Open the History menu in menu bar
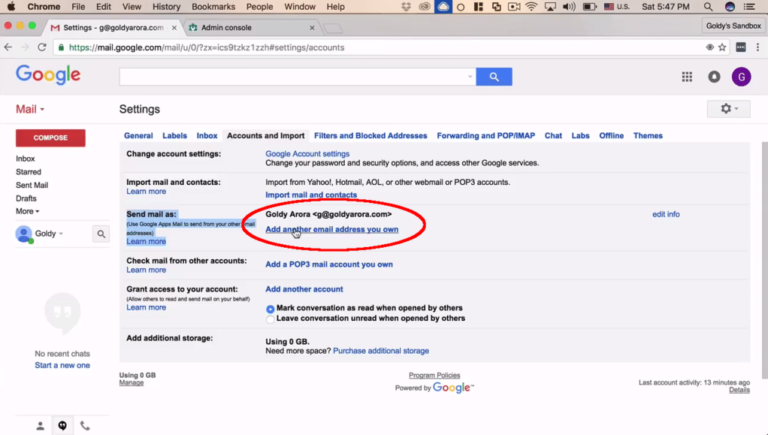768x435 pixels. [166, 7]
